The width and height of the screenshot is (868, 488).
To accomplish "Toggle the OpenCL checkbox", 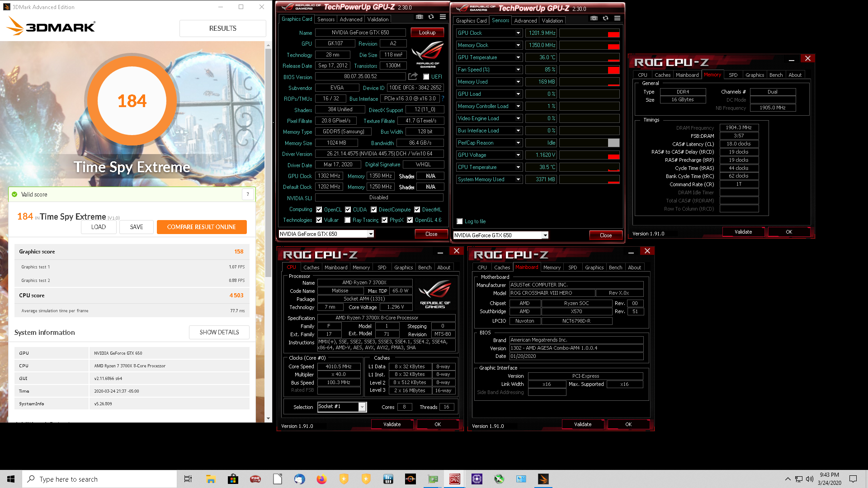I will (319, 210).
